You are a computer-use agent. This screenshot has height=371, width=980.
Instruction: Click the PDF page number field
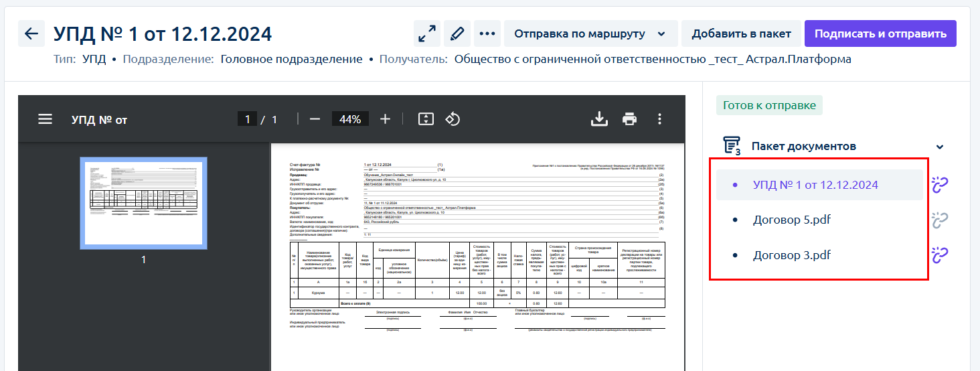click(x=248, y=119)
